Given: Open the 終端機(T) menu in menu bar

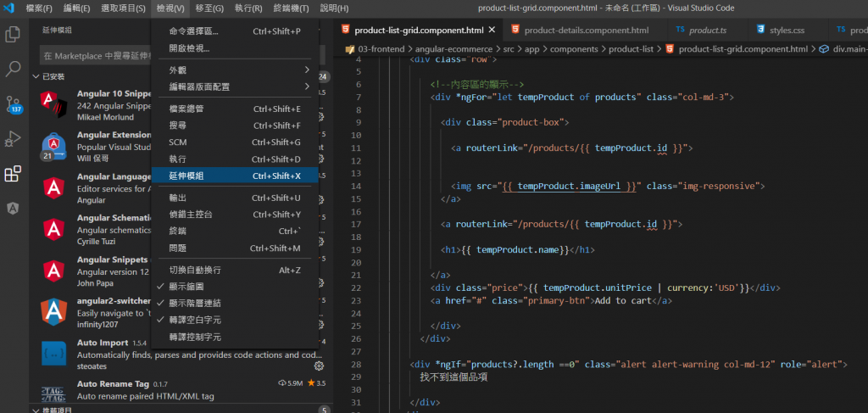Looking at the screenshot, I should tap(292, 8).
